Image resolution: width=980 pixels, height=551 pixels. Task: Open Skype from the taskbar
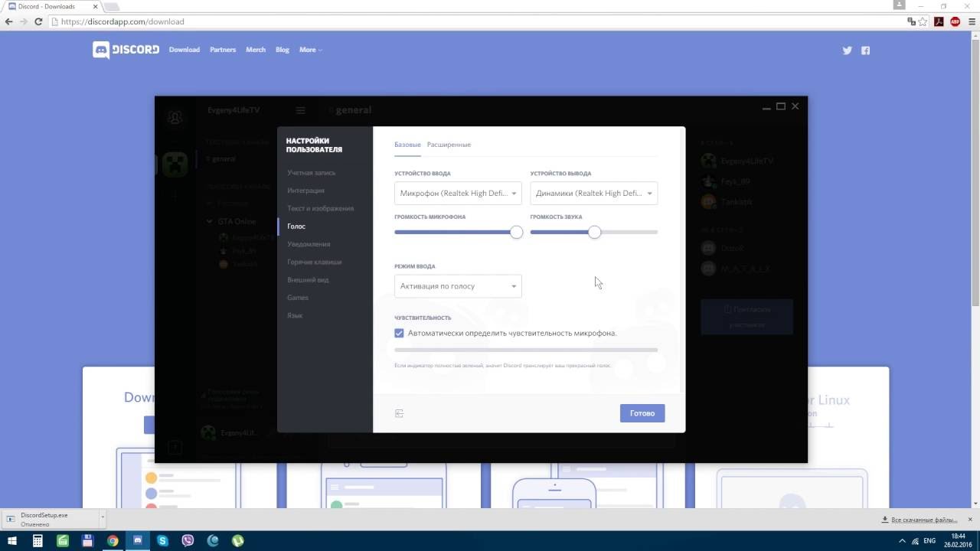point(163,540)
